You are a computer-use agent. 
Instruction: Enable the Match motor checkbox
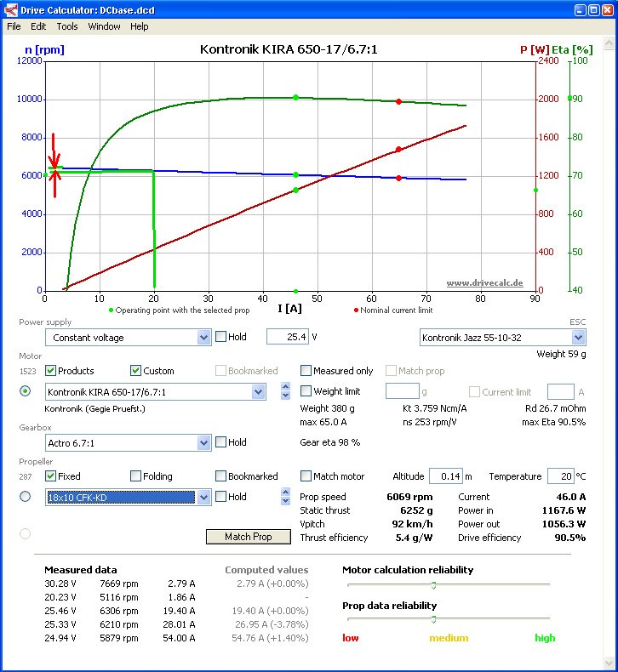click(x=306, y=476)
